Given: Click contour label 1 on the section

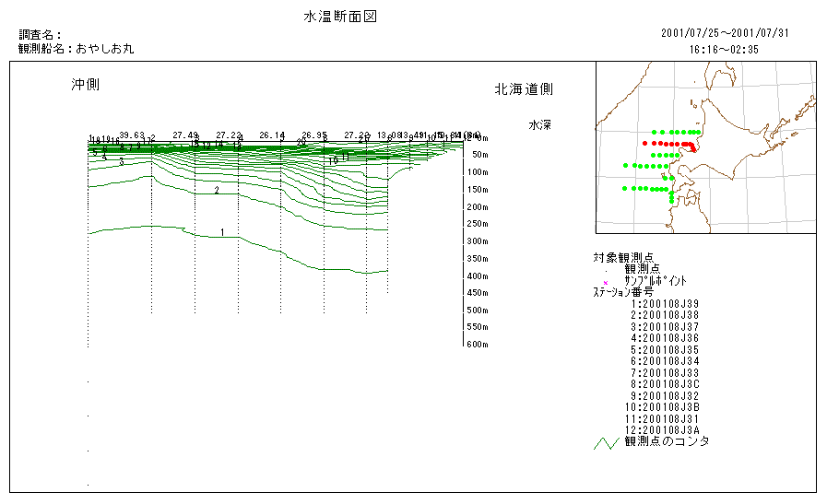Looking at the screenshot, I should 222,233.
